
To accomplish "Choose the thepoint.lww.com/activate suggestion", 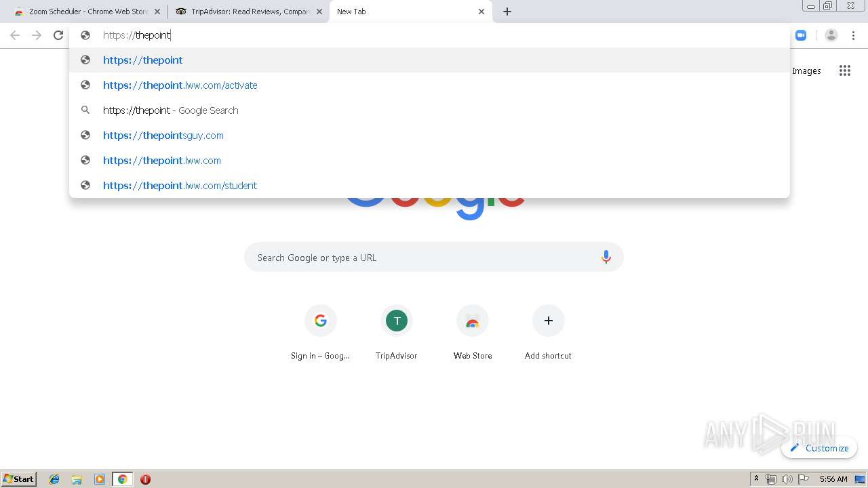I will coord(430,85).
